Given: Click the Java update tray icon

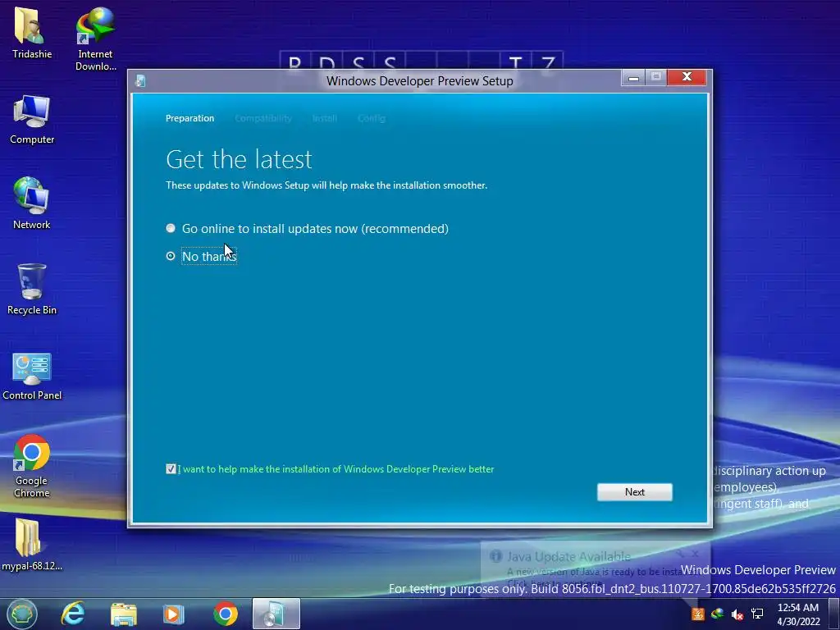Looking at the screenshot, I should tap(697, 614).
